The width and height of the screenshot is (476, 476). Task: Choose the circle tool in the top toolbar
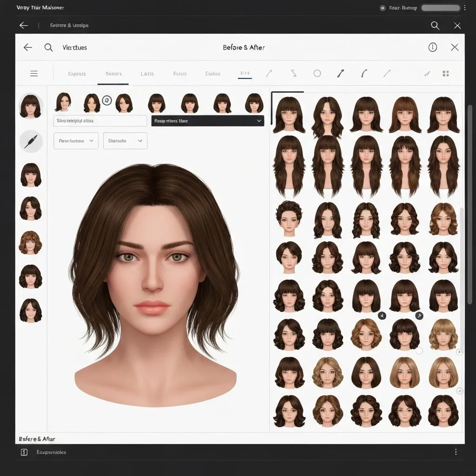click(317, 73)
